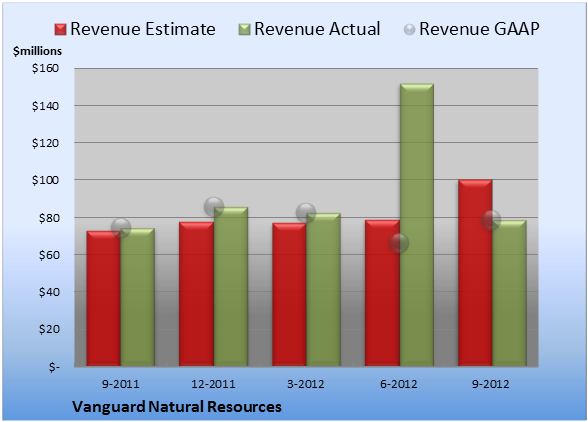Click the '$20' axis value
Screen dimensions: 588x422
49,329
